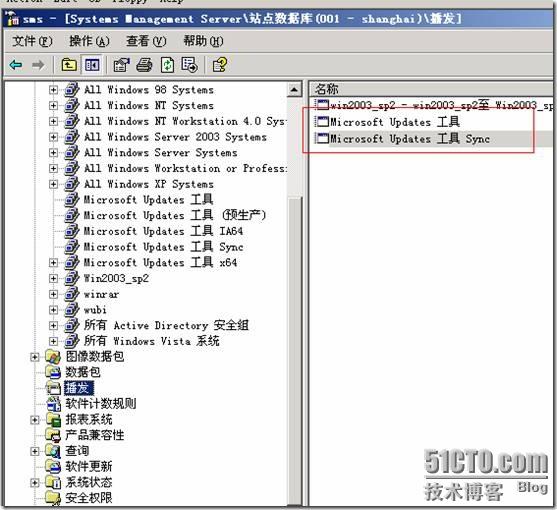Click the Up one level folder icon

69,65
